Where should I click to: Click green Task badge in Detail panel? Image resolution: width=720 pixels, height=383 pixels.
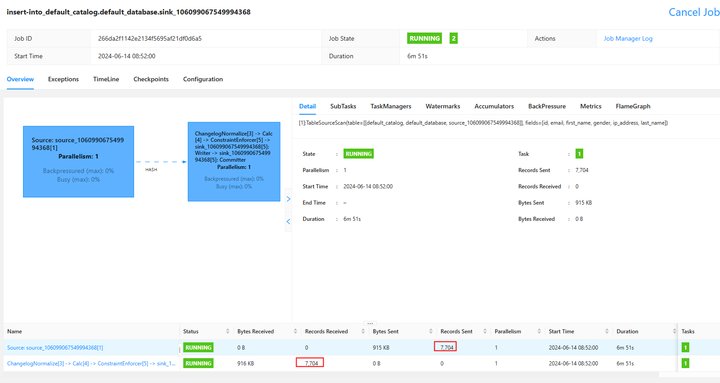[x=579, y=154]
